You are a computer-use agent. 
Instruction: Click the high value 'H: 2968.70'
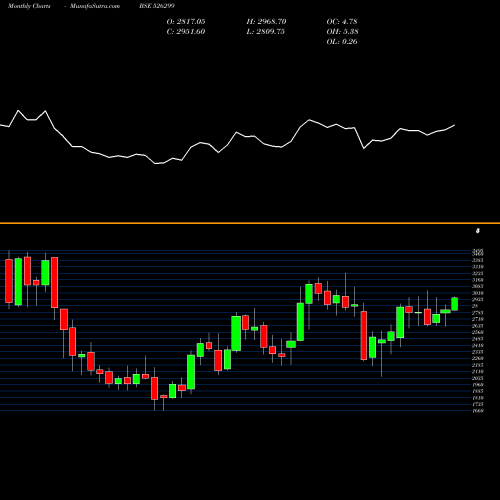pos(266,22)
